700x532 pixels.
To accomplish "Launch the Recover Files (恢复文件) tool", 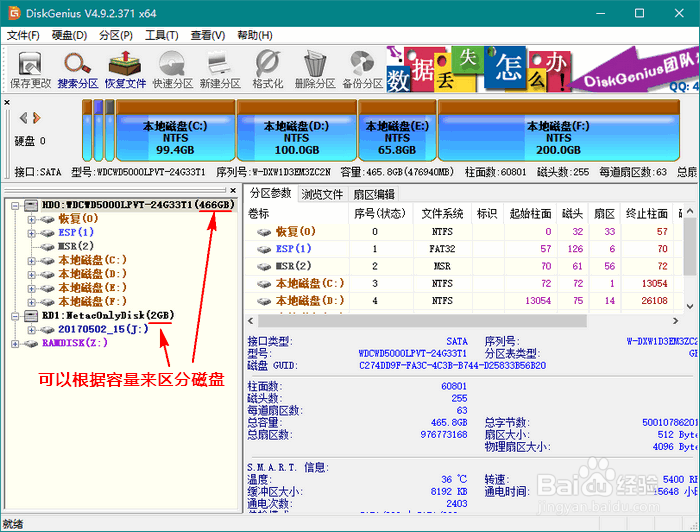I will 125,69.
